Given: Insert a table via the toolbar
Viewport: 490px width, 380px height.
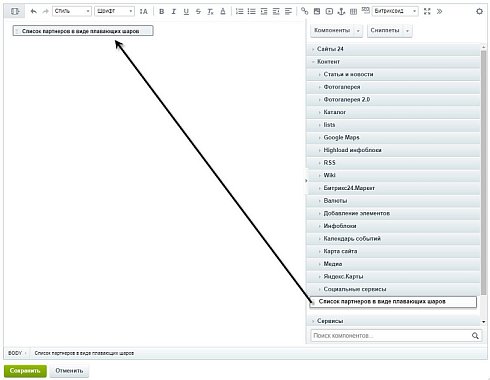Looking at the screenshot, I should coord(354,11).
